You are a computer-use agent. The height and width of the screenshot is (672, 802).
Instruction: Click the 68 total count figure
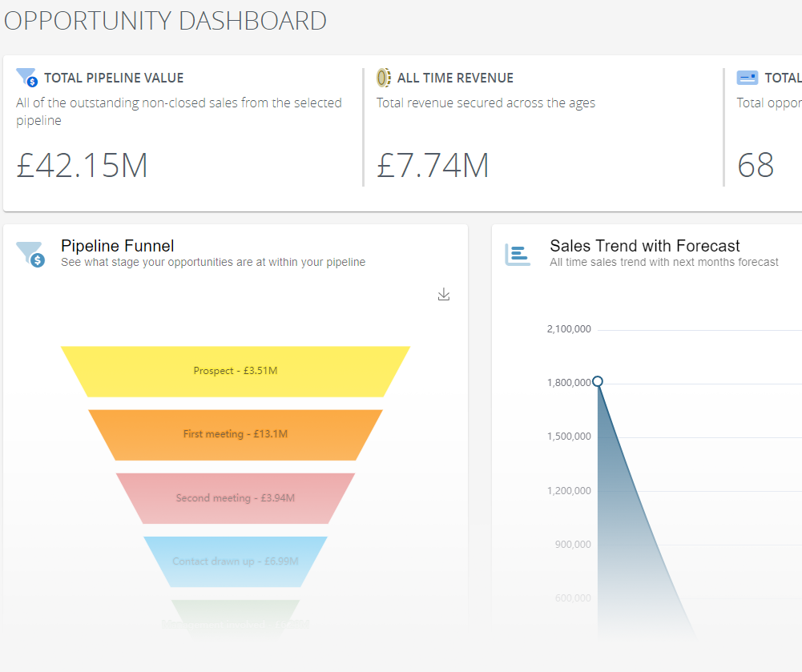(x=756, y=166)
